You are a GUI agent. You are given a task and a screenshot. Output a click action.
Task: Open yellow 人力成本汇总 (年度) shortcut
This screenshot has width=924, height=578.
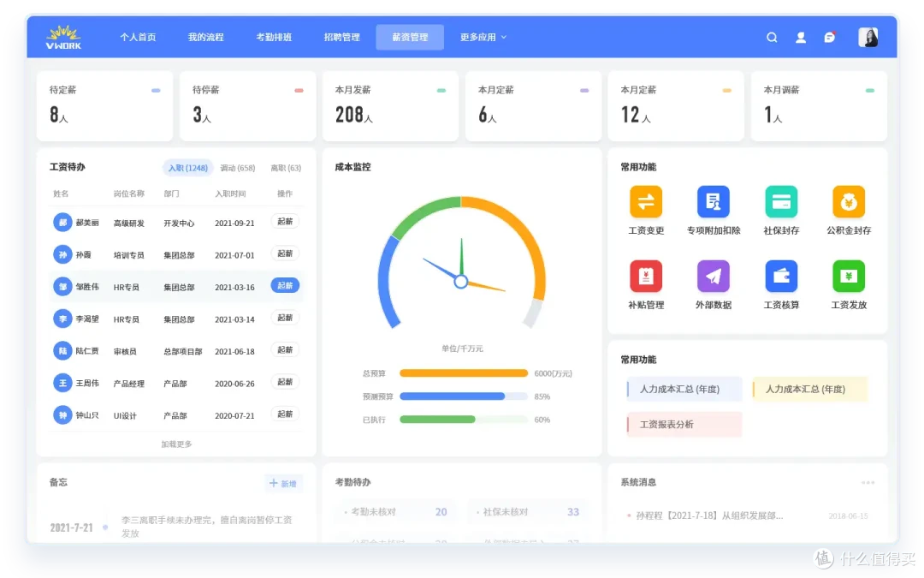pyautogui.click(x=809, y=390)
